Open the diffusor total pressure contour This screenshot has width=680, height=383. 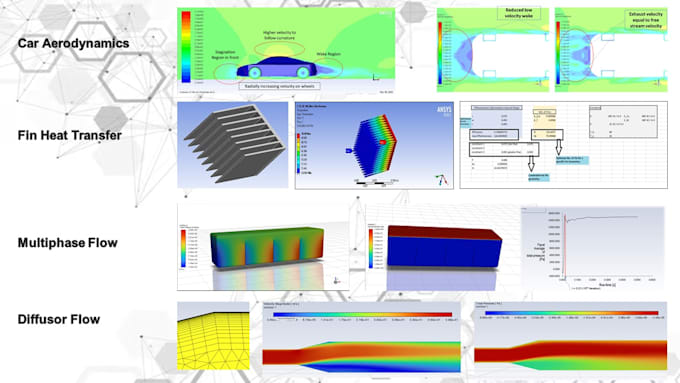point(571,336)
